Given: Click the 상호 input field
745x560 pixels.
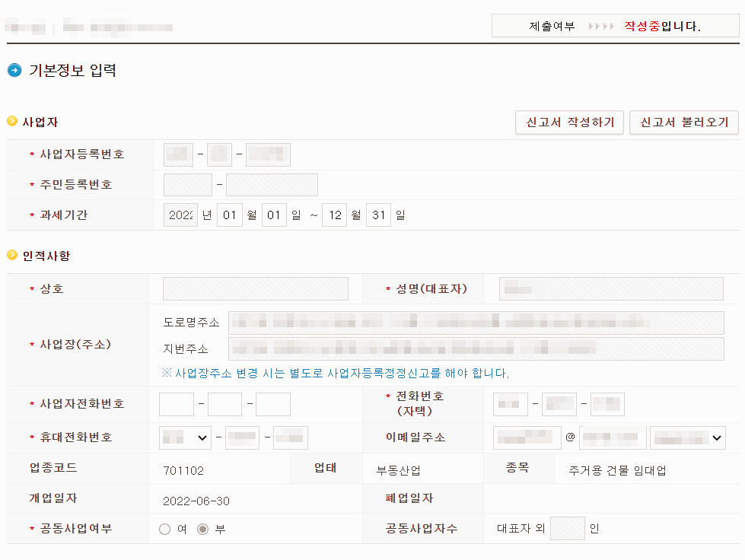Looking at the screenshot, I should click(254, 288).
